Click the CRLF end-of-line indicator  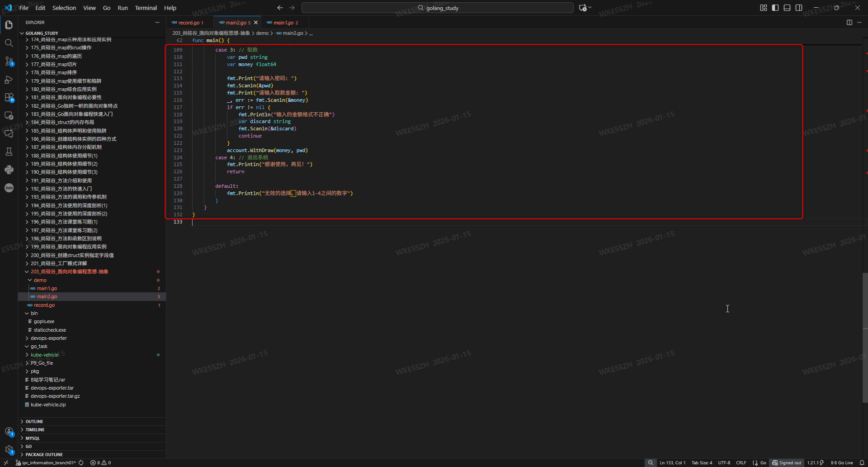pos(741,462)
